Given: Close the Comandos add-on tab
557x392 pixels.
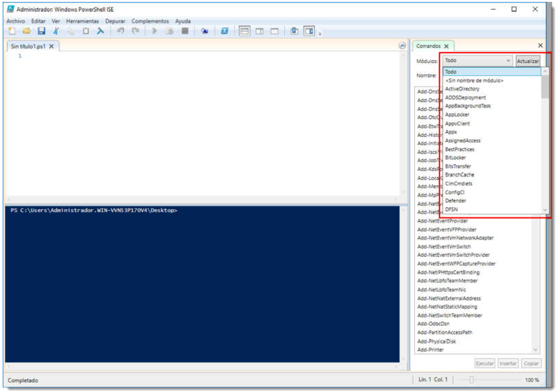Looking at the screenshot, I should [x=447, y=46].
